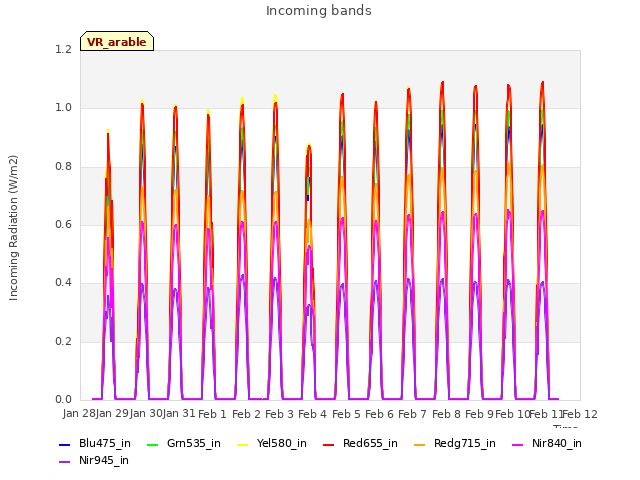
Task: Click the 0.4 y-axis tick label
Action: pos(63,282)
